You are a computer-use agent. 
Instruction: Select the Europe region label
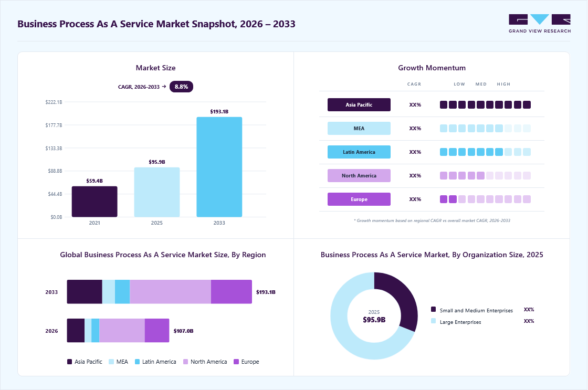(359, 199)
